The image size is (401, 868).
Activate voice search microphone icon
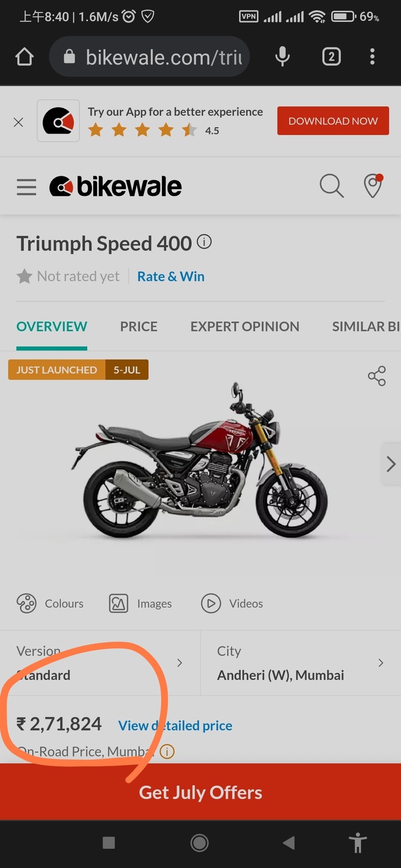point(282,57)
